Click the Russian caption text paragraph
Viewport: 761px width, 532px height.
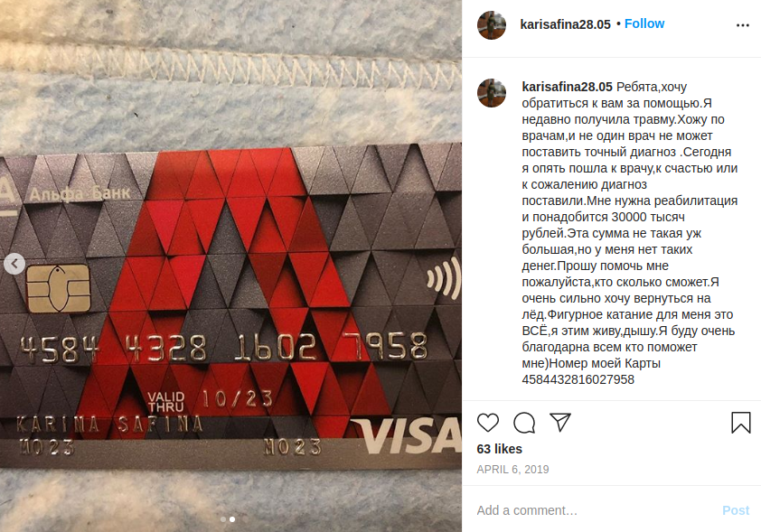(629, 233)
